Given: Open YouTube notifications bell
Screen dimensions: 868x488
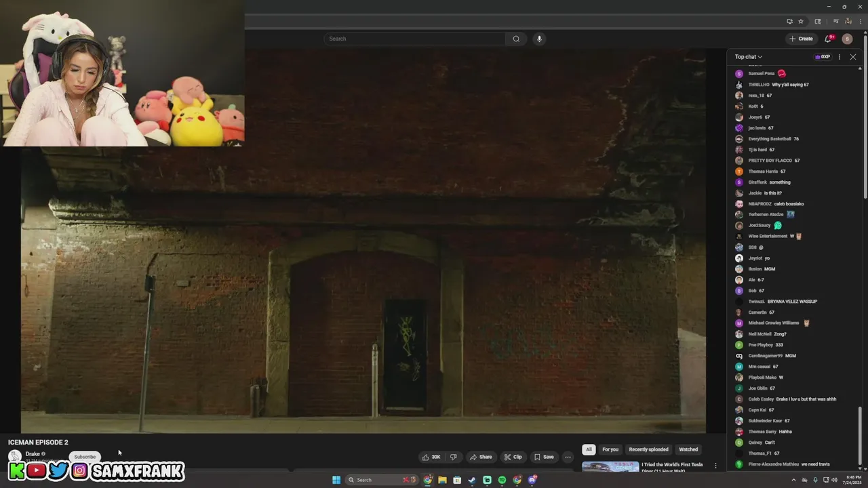Looking at the screenshot, I should [x=828, y=39].
